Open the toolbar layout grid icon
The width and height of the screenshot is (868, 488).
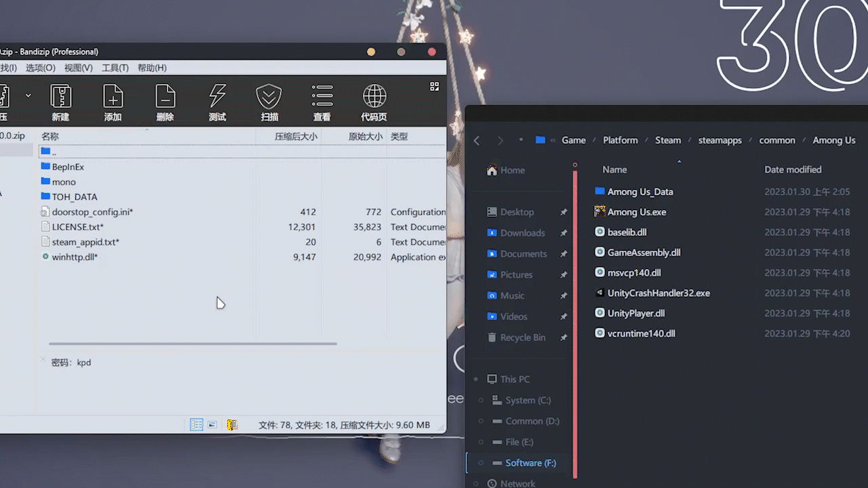[435, 86]
